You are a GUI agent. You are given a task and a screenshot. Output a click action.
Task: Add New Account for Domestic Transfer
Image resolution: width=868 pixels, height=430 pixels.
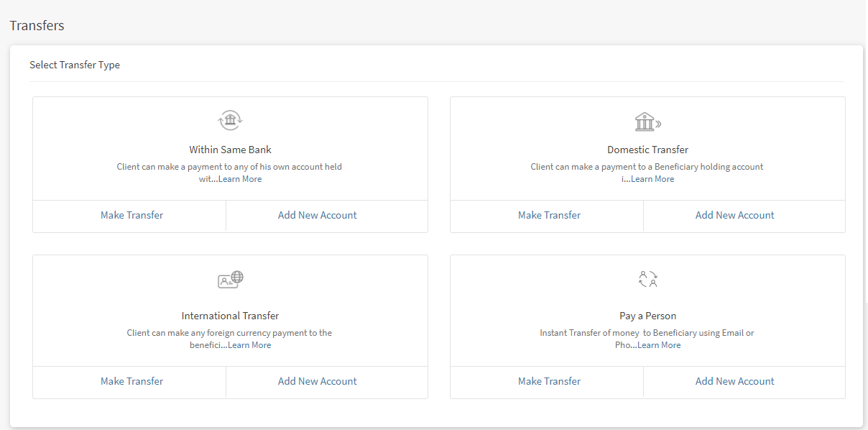pyautogui.click(x=734, y=215)
